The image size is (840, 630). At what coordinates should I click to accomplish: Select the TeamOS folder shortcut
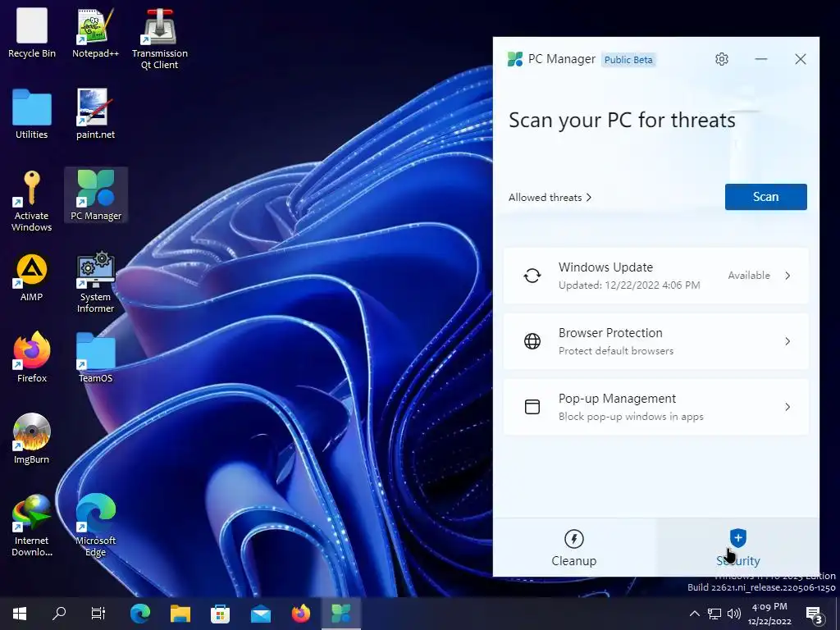(95, 358)
